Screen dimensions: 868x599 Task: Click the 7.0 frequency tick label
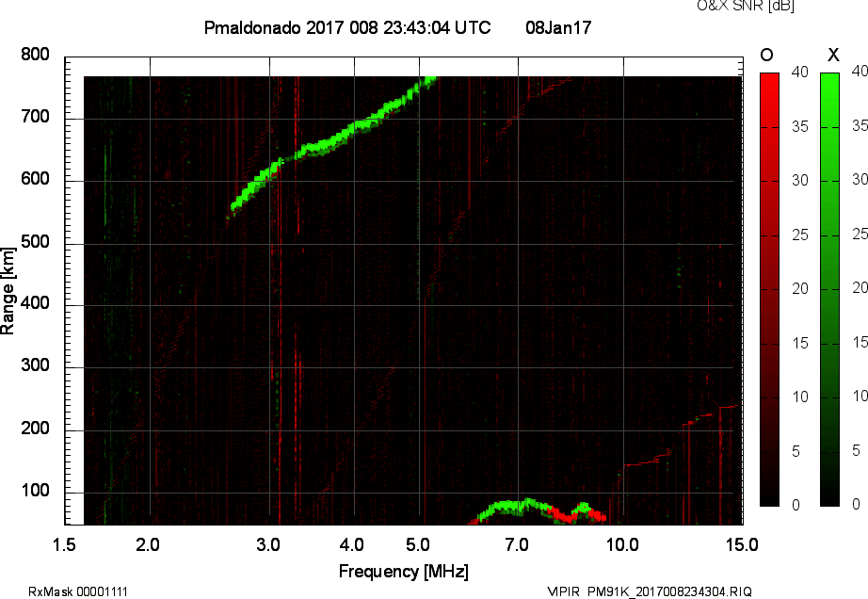pyautogui.click(x=517, y=544)
